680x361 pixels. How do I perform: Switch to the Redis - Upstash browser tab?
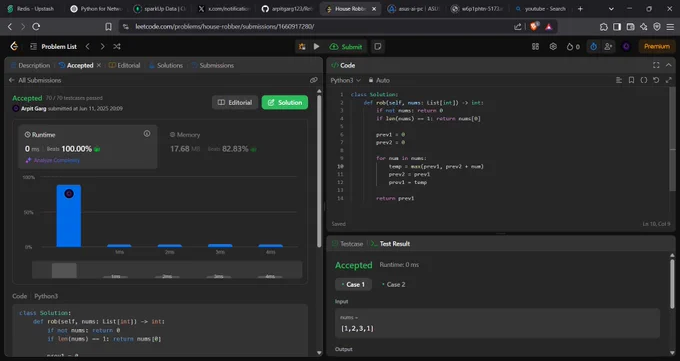[31, 9]
